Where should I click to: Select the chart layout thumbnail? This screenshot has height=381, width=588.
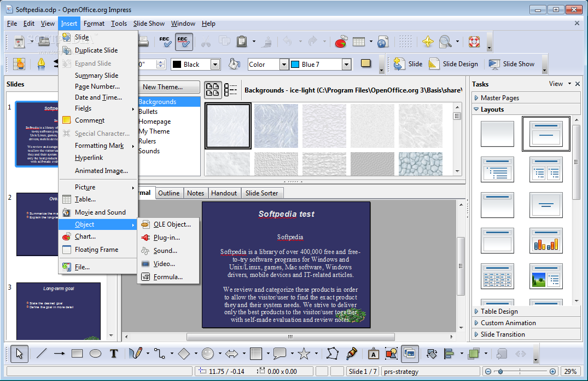[x=546, y=240]
